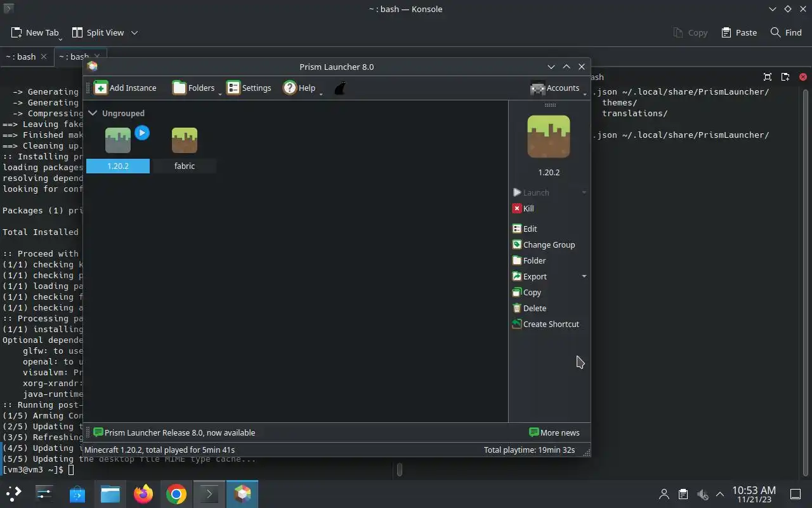Expand the Export dropdown arrow
The width and height of the screenshot is (812, 508).
pyautogui.click(x=584, y=276)
